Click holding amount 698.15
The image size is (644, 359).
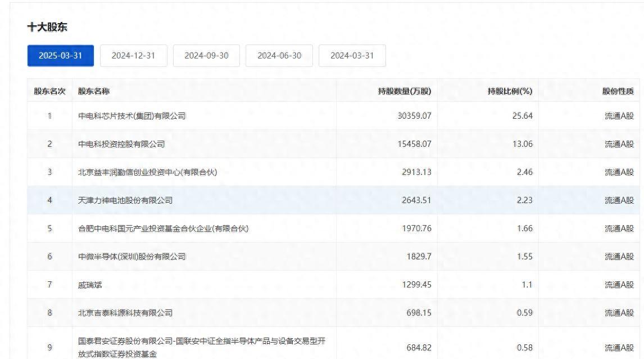pos(419,313)
